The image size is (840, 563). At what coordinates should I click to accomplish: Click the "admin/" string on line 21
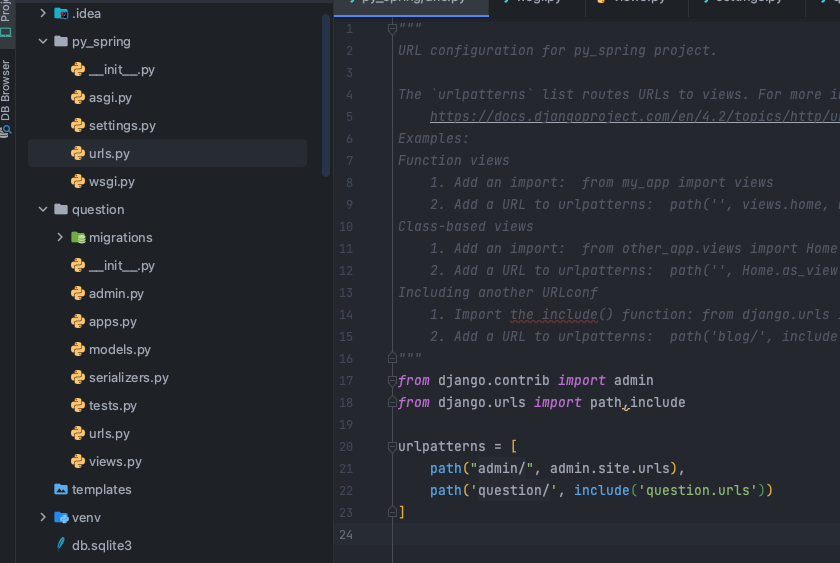pos(501,468)
